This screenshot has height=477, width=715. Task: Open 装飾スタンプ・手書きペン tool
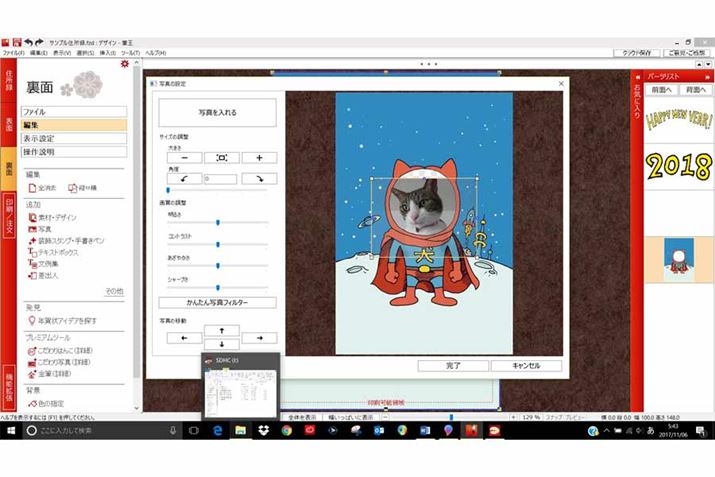coord(66,240)
